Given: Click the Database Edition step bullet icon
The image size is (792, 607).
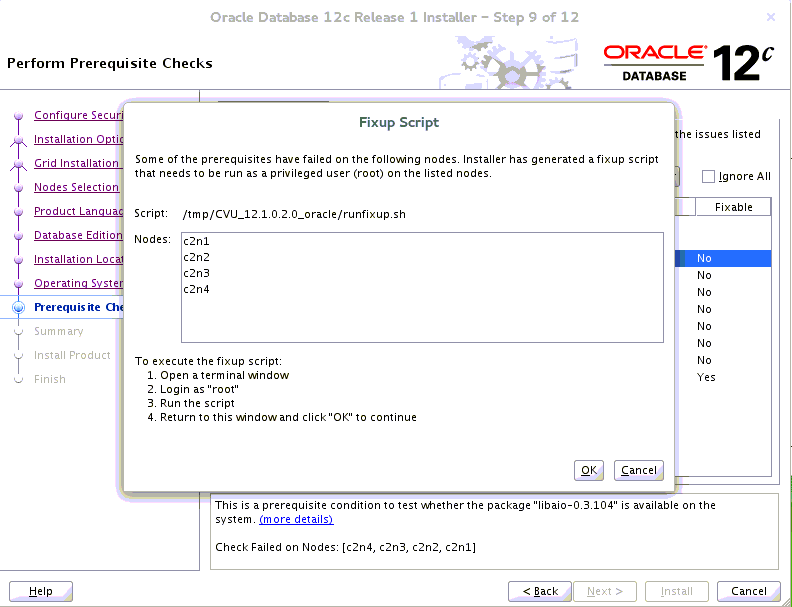Looking at the screenshot, I should (19, 235).
